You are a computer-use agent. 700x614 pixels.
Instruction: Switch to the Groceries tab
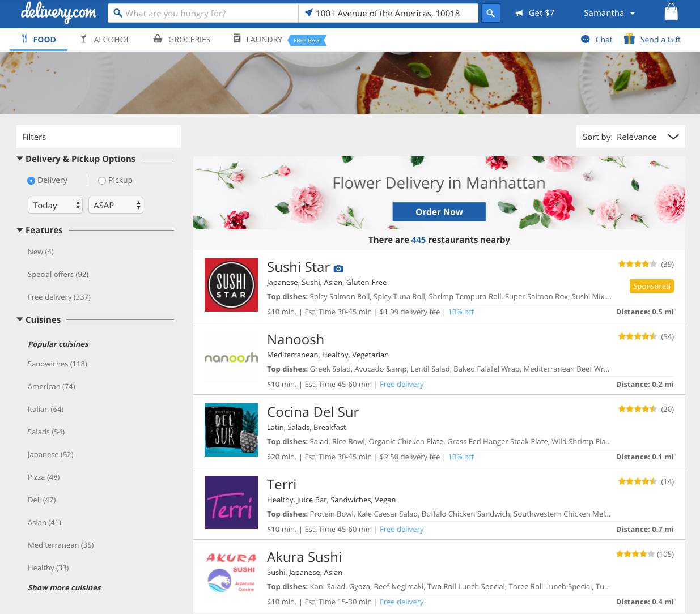[x=182, y=40]
